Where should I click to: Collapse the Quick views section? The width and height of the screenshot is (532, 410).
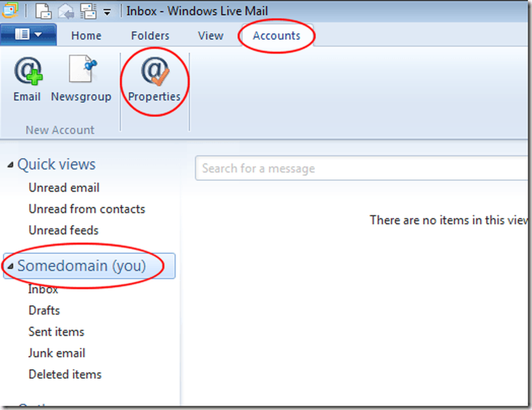coord(11,165)
